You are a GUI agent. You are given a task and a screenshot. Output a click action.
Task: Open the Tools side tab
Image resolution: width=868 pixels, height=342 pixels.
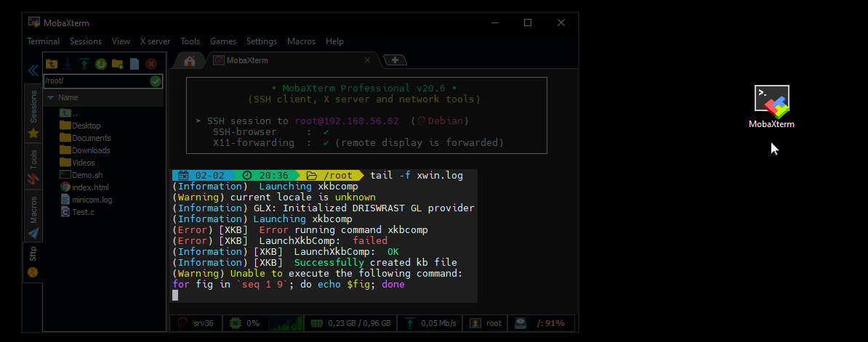click(33, 168)
